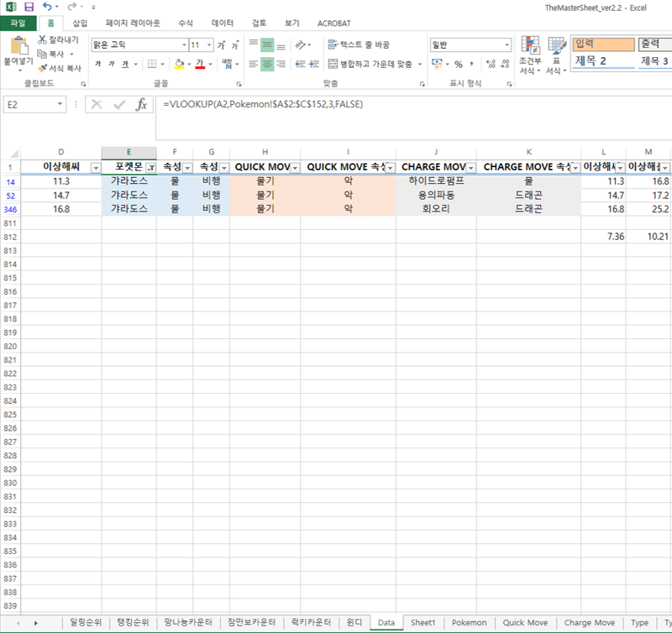Screen dimensions: 672x633
Task: Open the phonetic guide (내천) icon
Action: point(227,64)
